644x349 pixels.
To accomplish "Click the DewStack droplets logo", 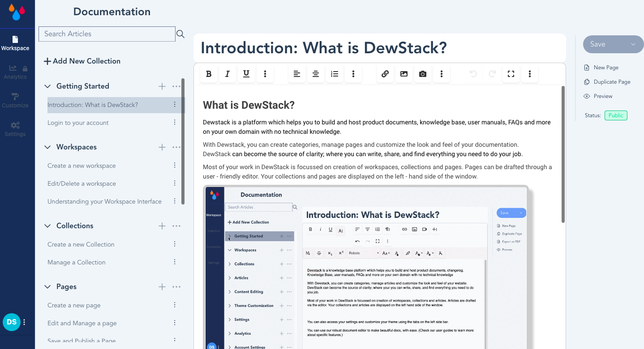I will (x=17, y=12).
